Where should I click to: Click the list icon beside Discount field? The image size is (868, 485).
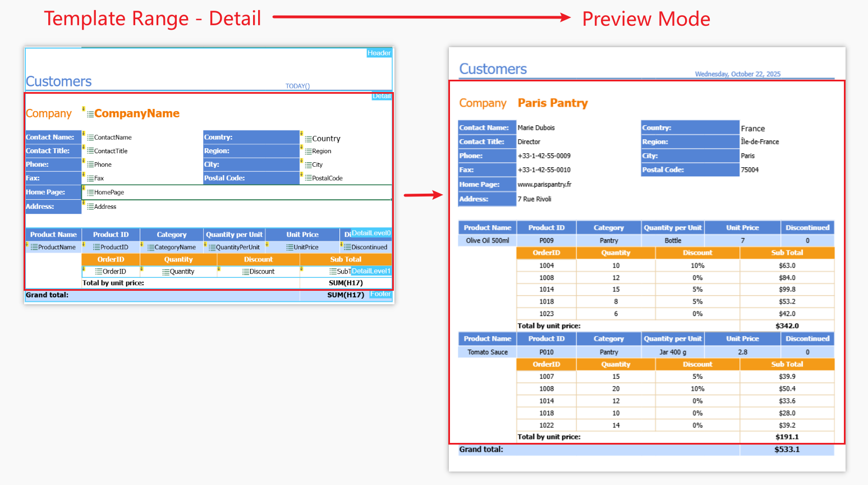(246, 272)
